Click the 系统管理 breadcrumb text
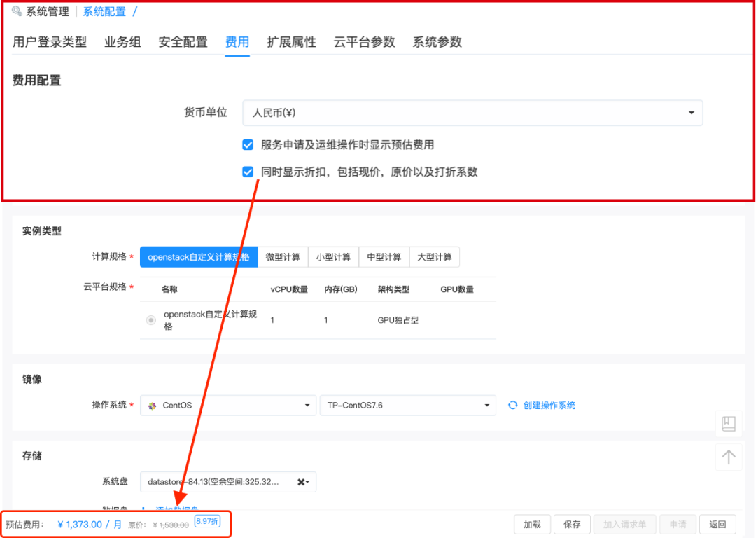The width and height of the screenshot is (756, 538). pyautogui.click(x=48, y=12)
